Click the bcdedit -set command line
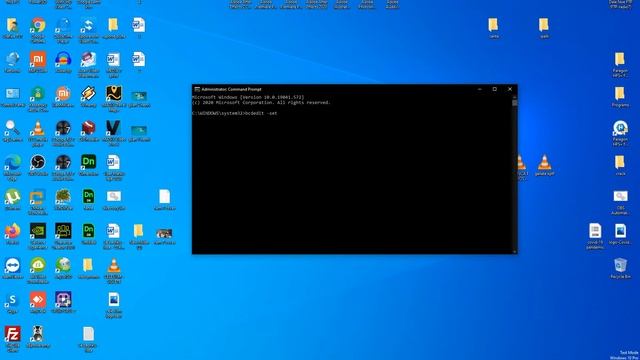The height and width of the screenshot is (360, 640). click(x=235, y=113)
